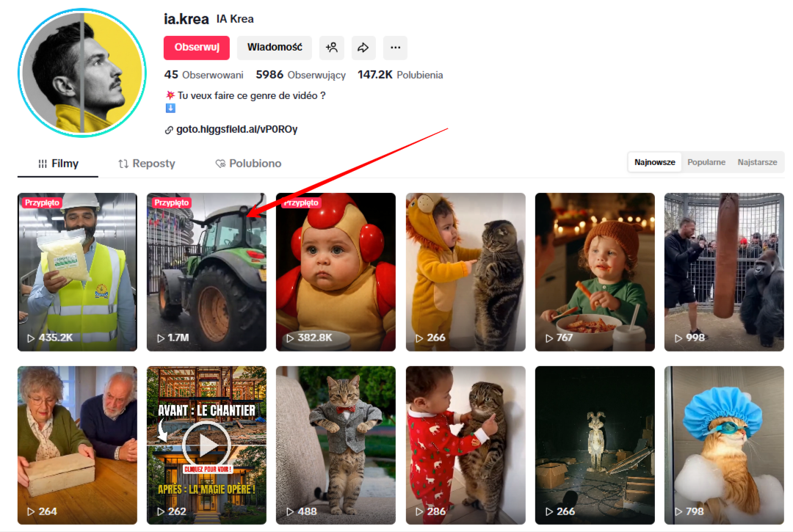Image resolution: width=793 pixels, height=532 pixels.
Task: Open child eating fries video 767 views
Action: [595, 272]
